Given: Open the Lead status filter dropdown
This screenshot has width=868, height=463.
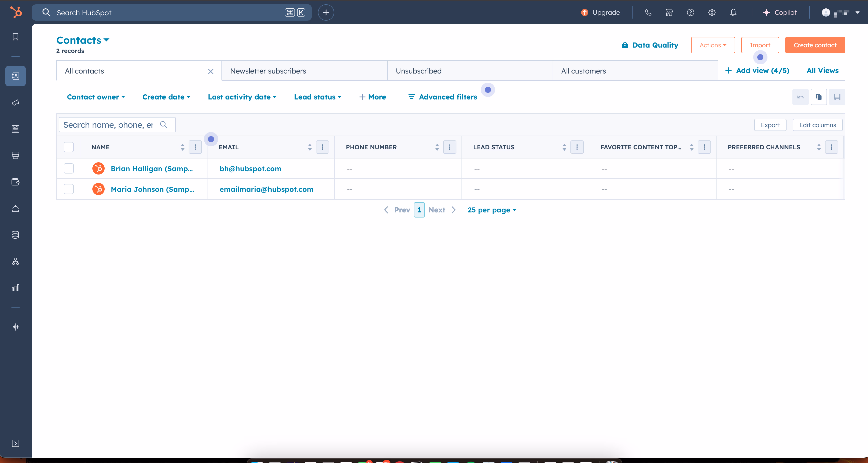Looking at the screenshot, I should 318,97.
